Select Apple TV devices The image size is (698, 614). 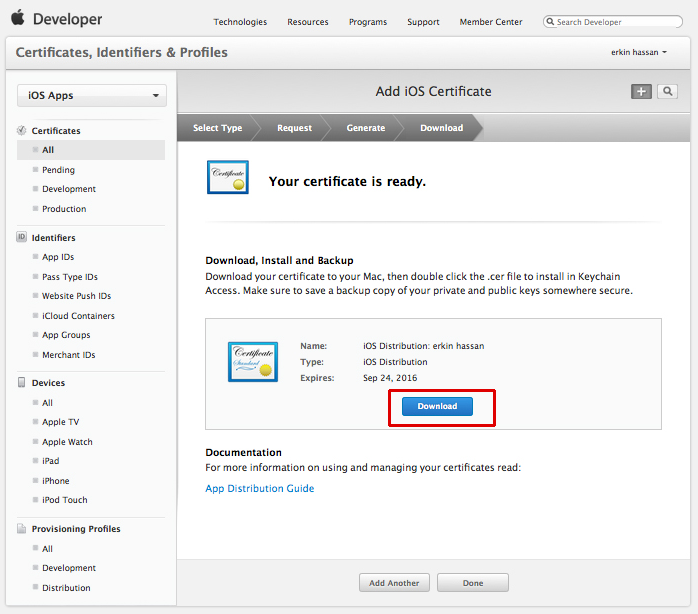[61, 422]
